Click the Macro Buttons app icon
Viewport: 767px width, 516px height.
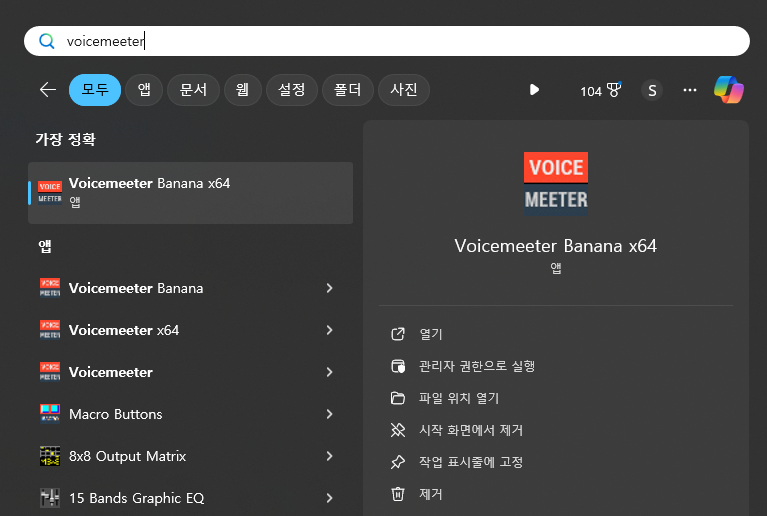50,414
